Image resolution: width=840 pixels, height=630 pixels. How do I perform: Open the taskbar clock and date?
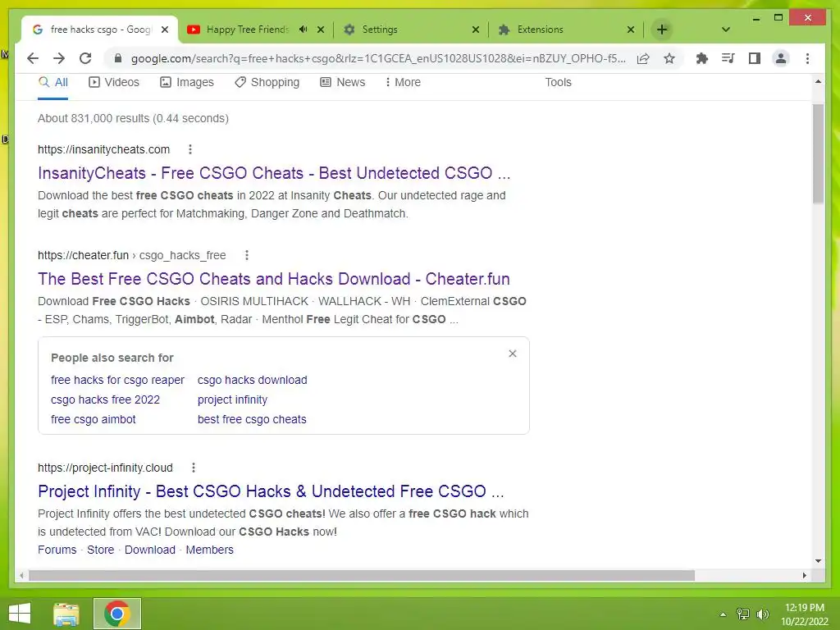805,614
